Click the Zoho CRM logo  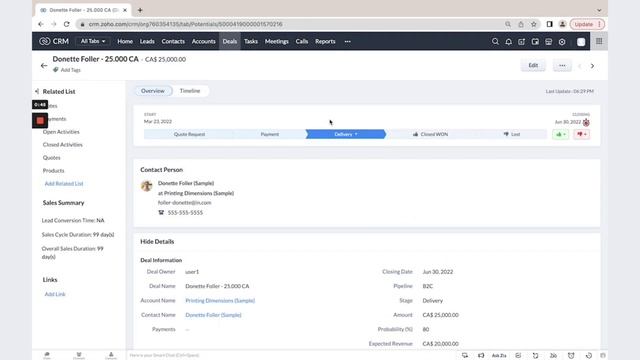(x=54, y=41)
